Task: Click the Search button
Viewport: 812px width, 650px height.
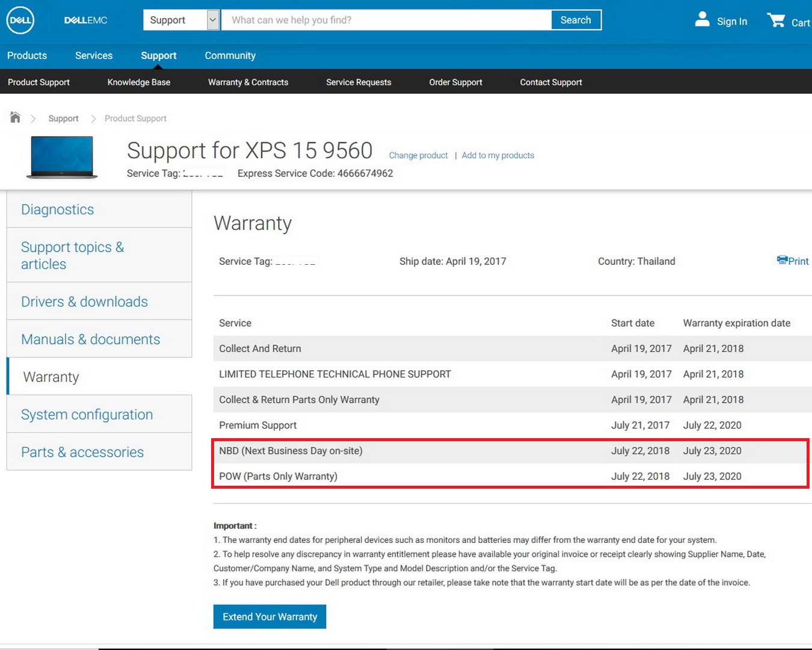Action: click(576, 20)
